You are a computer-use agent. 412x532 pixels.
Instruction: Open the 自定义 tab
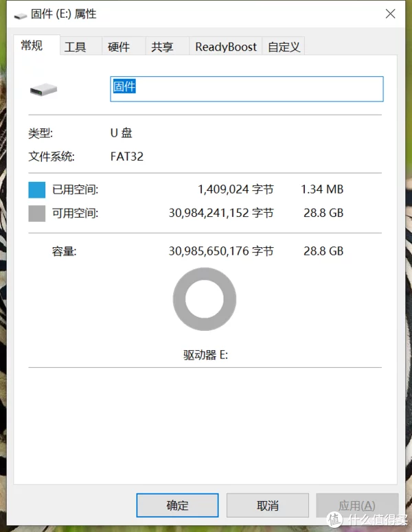pos(283,47)
